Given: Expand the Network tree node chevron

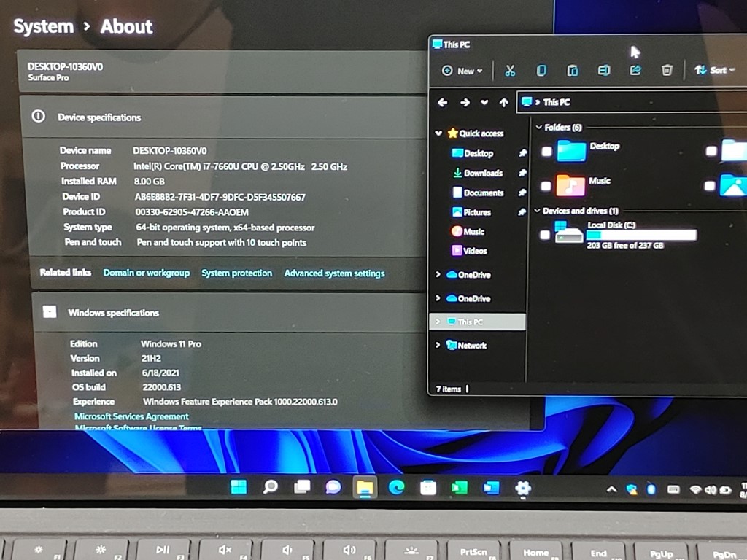Looking at the screenshot, I should coord(438,345).
